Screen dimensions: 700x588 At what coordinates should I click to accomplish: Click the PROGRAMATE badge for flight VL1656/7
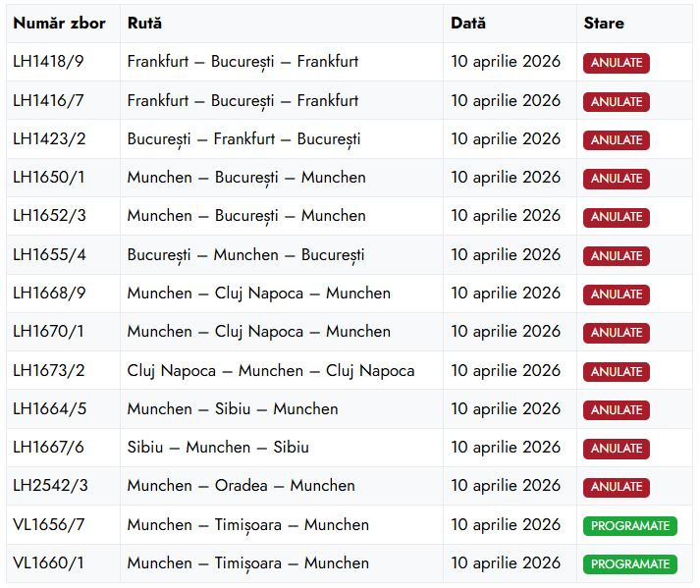(x=630, y=525)
